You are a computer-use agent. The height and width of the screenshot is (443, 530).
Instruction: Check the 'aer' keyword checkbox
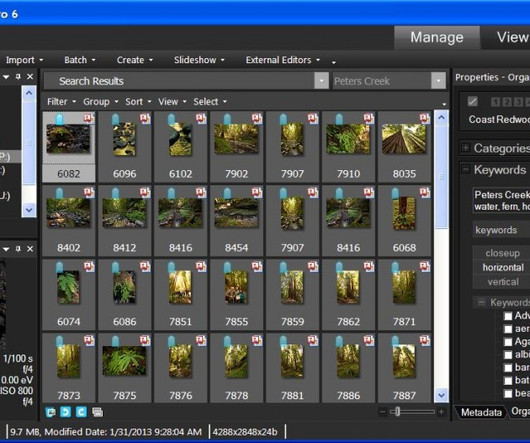[x=508, y=329]
